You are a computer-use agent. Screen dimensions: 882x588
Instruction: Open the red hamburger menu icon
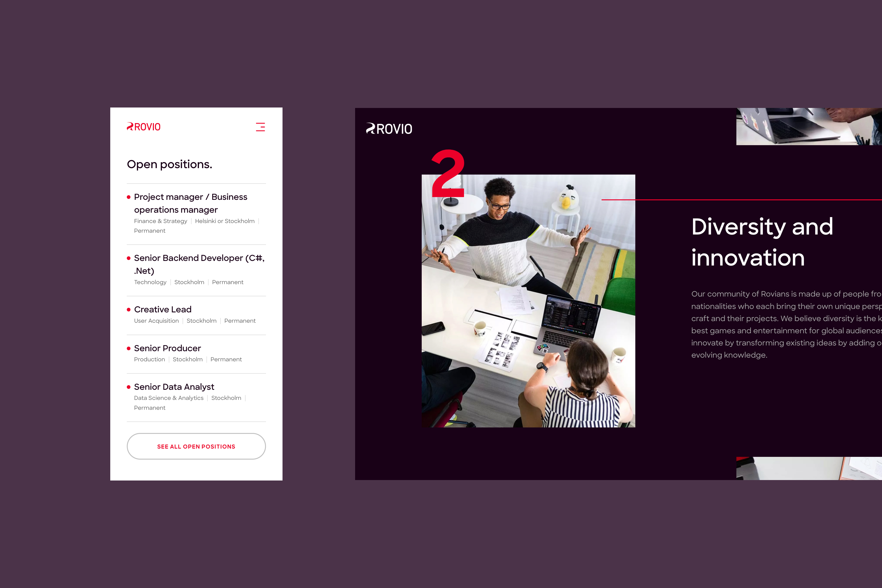(x=260, y=127)
